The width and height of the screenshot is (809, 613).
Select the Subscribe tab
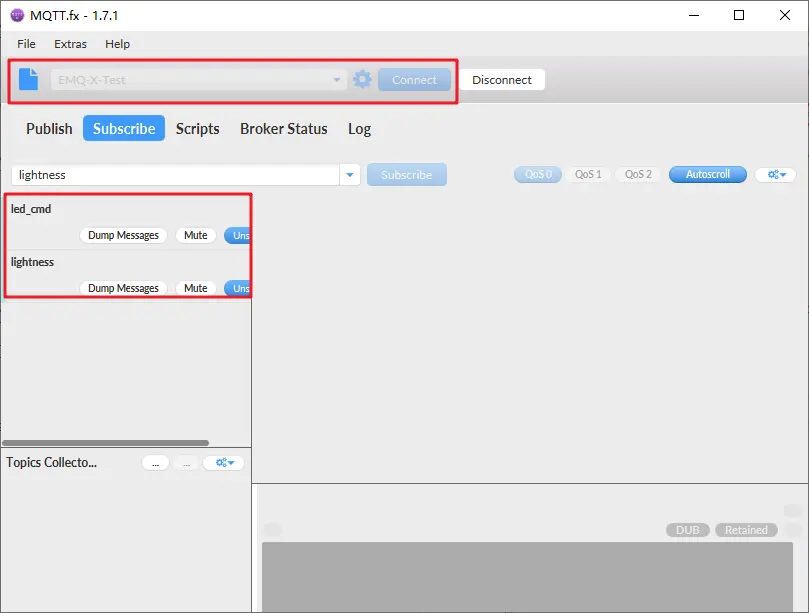tap(124, 128)
